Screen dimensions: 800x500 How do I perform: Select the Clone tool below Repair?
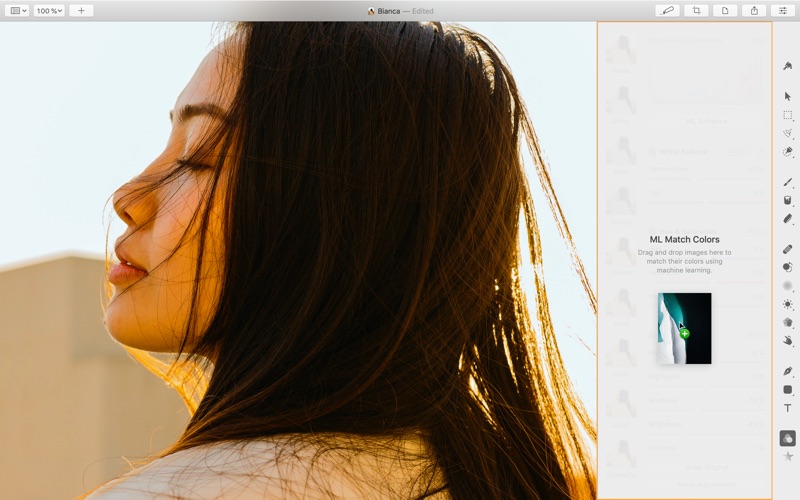click(788, 267)
